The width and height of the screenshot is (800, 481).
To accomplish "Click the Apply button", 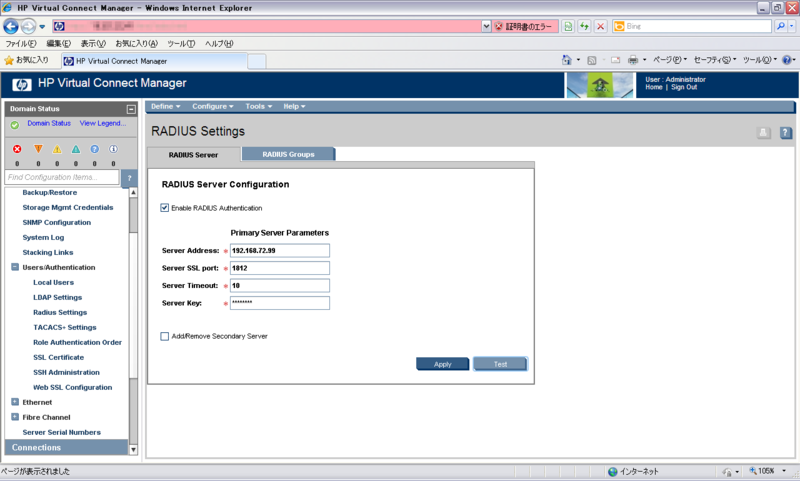I will pyautogui.click(x=442, y=364).
